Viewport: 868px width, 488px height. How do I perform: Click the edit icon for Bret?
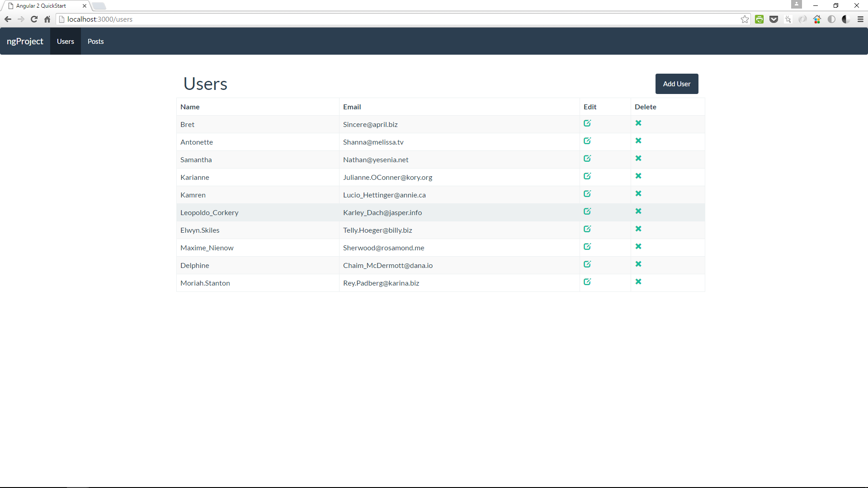point(587,123)
